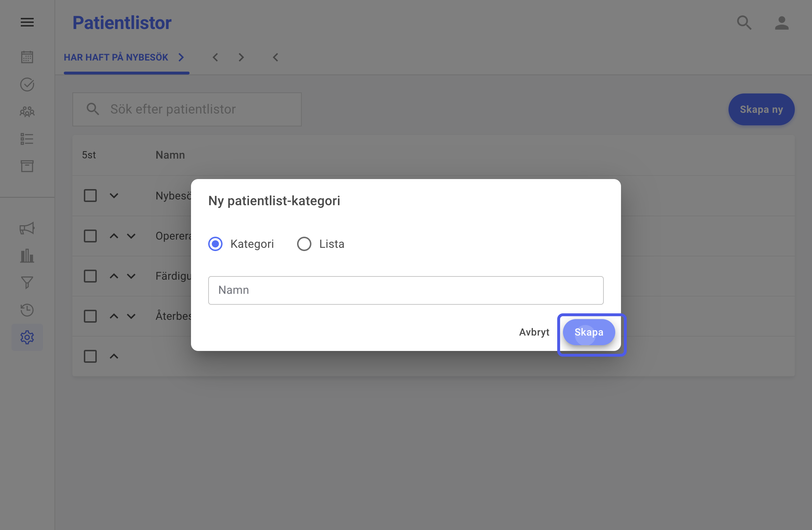The image size is (812, 530).
Task: Cancel the dialog with Avbryt
Action: click(534, 332)
